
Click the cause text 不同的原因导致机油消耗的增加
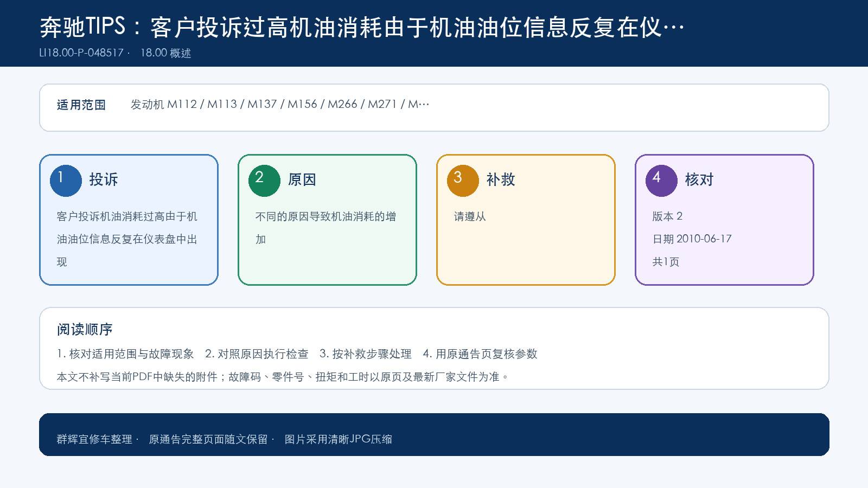tap(325, 228)
